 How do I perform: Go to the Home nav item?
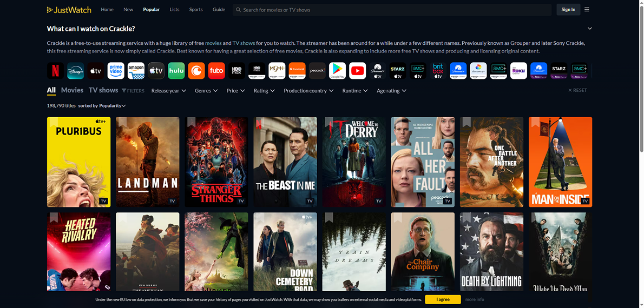click(x=107, y=9)
